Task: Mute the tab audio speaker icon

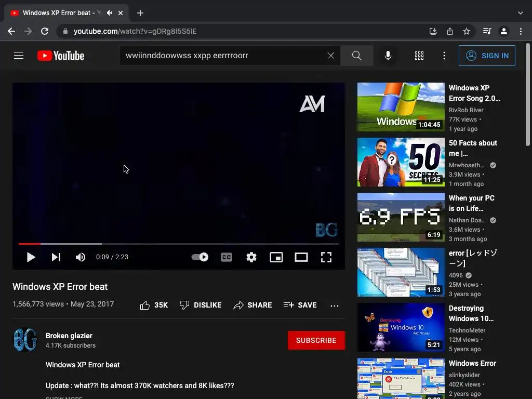Action: point(109,13)
